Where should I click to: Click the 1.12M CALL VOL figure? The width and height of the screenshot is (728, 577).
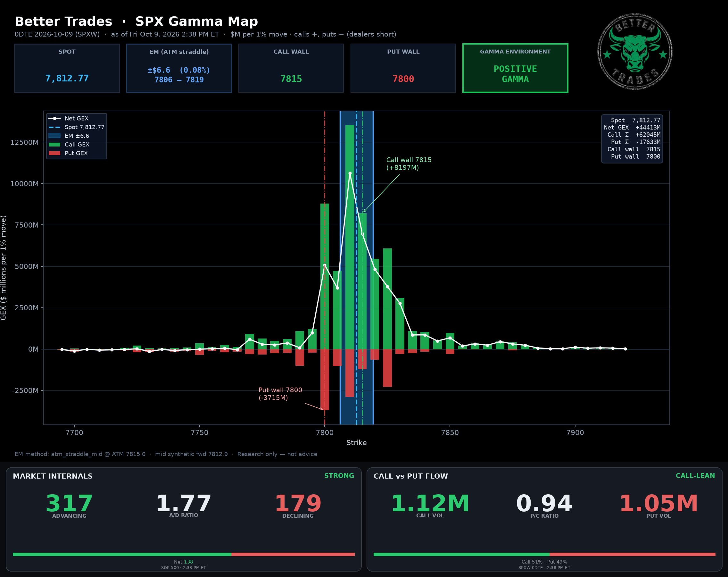click(430, 503)
